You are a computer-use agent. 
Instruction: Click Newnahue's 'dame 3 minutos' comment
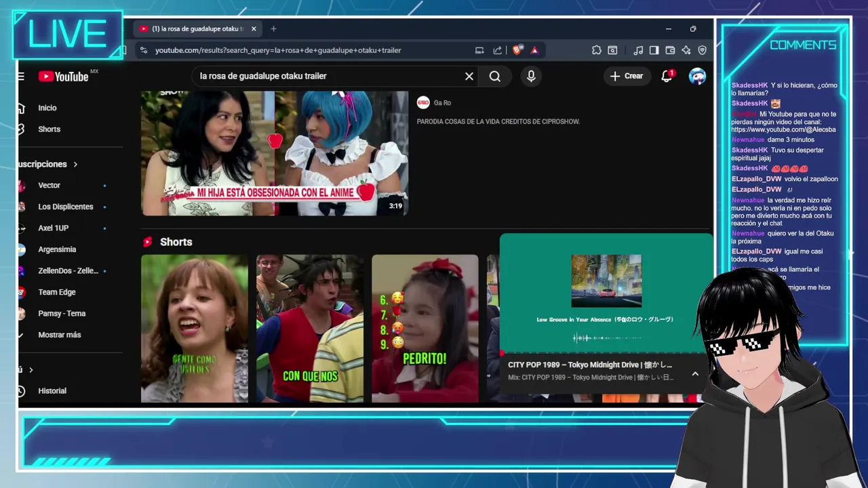(773, 140)
